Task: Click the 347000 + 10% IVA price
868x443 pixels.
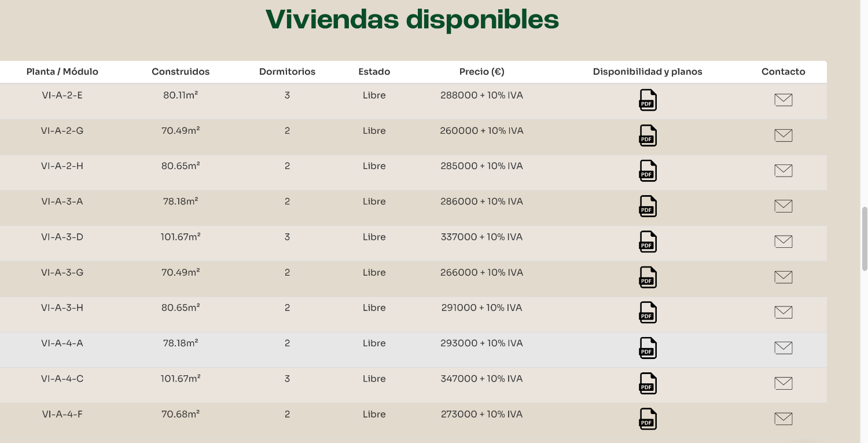Action: pos(481,379)
